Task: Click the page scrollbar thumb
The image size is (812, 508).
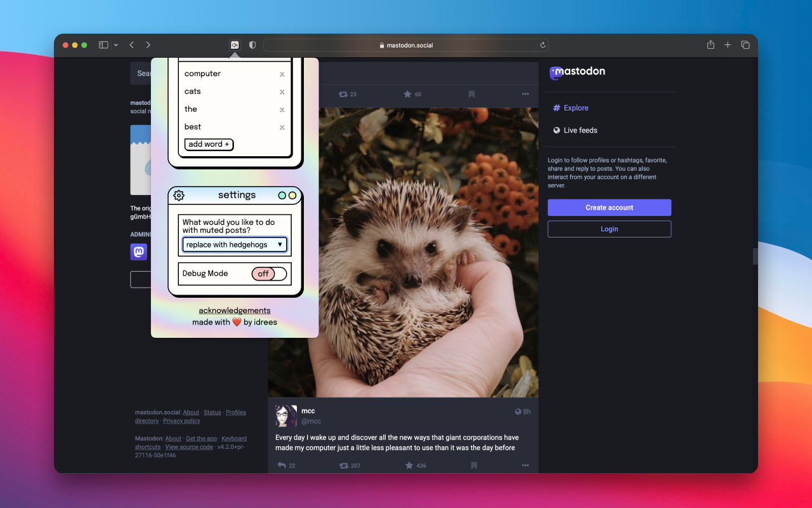Action: pyautogui.click(x=755, y=257)
